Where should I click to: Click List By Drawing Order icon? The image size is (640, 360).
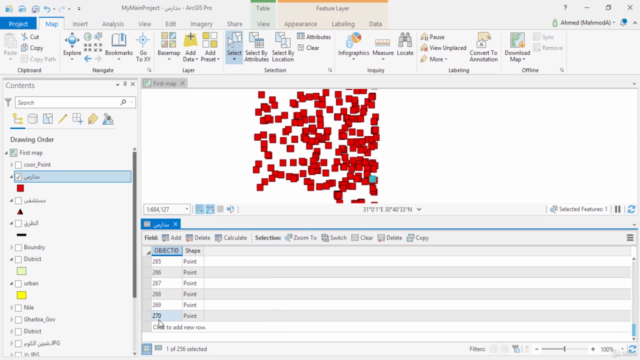tap(18, 119)
